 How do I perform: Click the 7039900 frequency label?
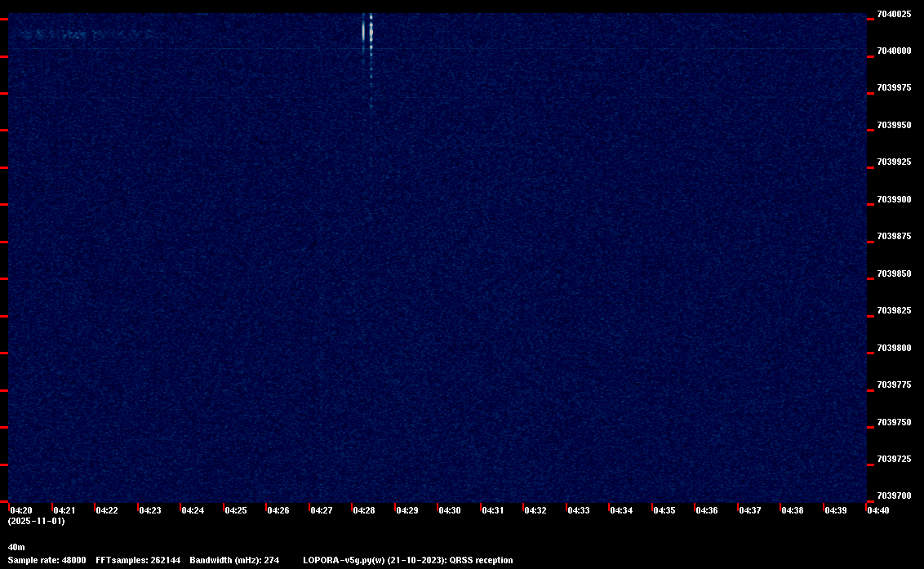coord(894,199)
